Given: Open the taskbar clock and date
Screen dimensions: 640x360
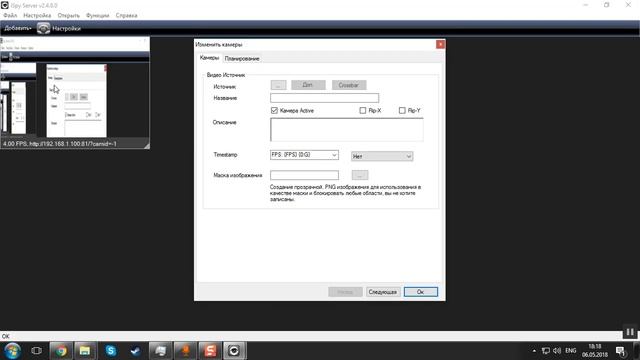Looking at the screenshot, I should pos(595,351).
